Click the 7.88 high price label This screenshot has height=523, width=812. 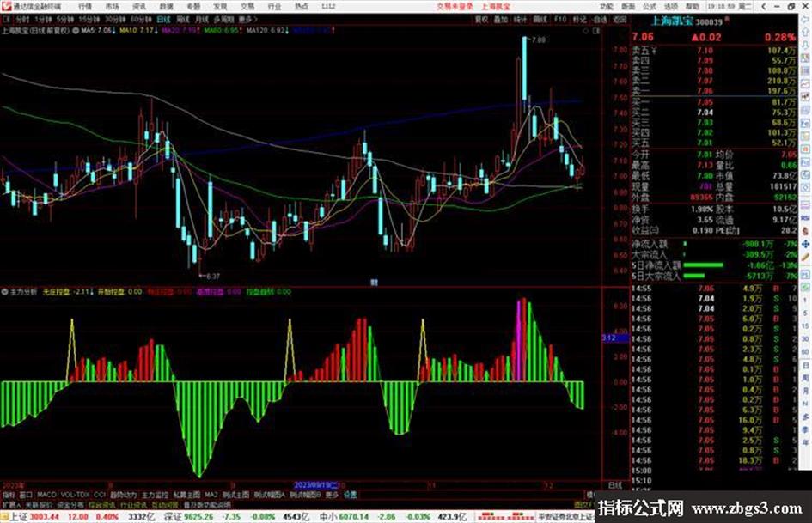point(538,40)
